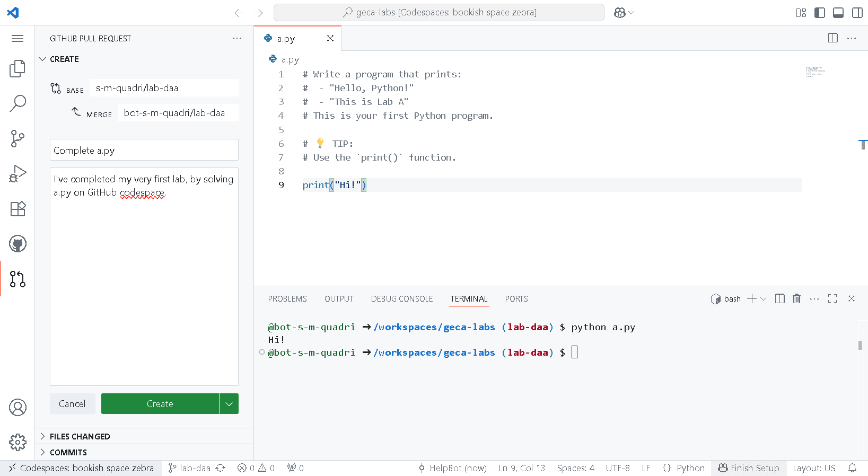868x476 pixels.
Task: Open the Customize Layout icon
Action: pyautogui.click(x=801, y=13)
